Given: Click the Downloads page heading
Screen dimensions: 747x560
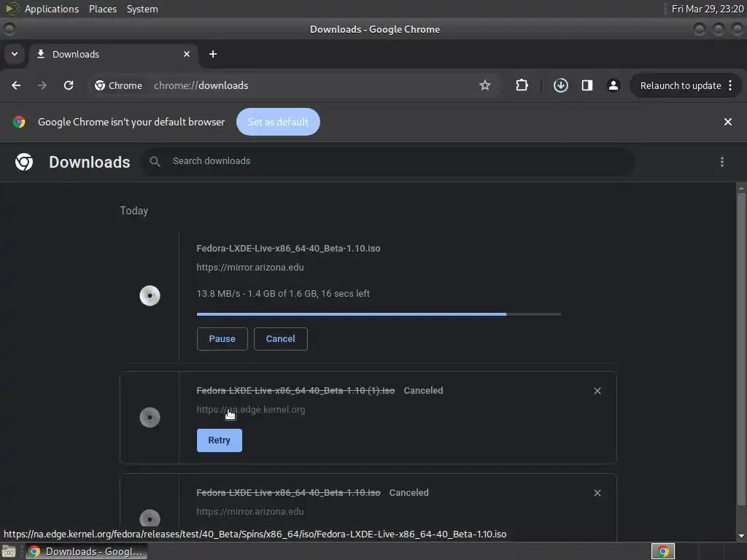Looking at the screenshot, I should tap(90, 163).
